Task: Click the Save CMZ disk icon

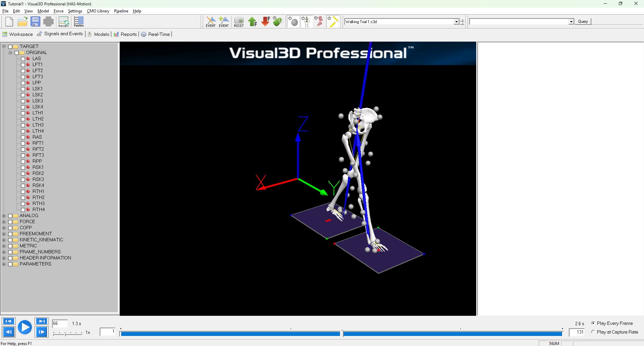Action: pyautogui.click(x=35, y=22)
